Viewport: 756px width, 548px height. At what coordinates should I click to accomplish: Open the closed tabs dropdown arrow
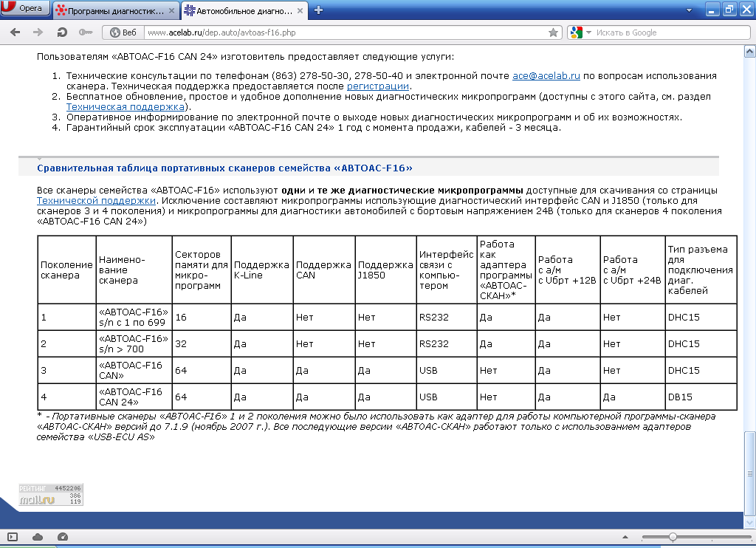click(x=689, y=10)
